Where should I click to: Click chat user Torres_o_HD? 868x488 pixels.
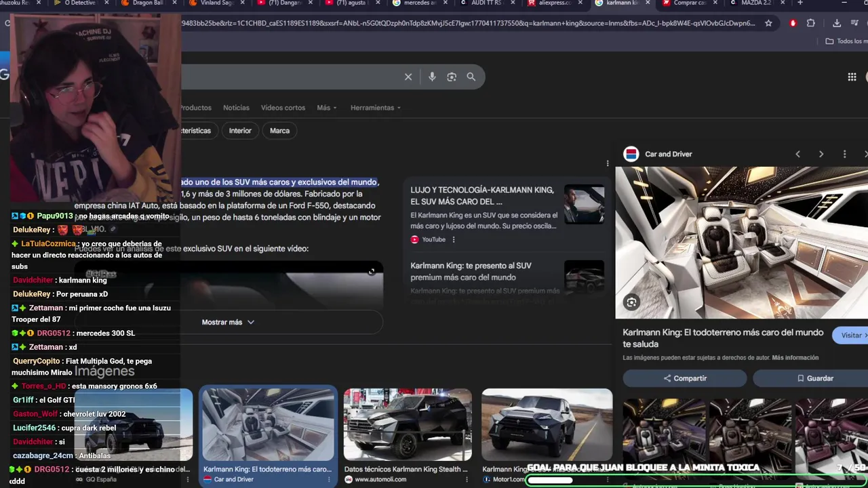(x=43, y=386)
